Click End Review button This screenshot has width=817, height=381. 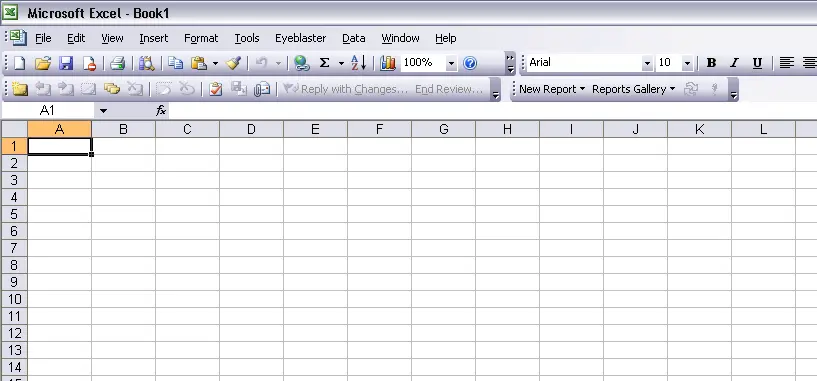[449, 89]
